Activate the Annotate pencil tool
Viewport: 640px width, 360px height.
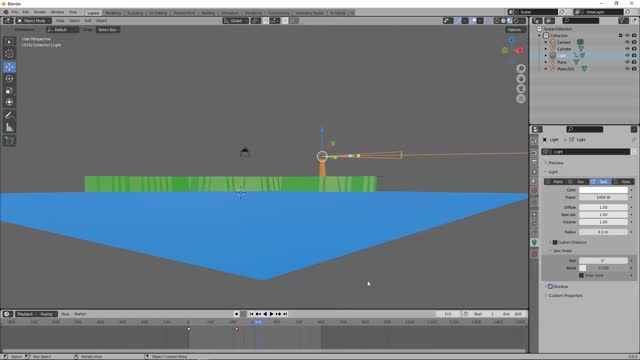pos(9,116)
